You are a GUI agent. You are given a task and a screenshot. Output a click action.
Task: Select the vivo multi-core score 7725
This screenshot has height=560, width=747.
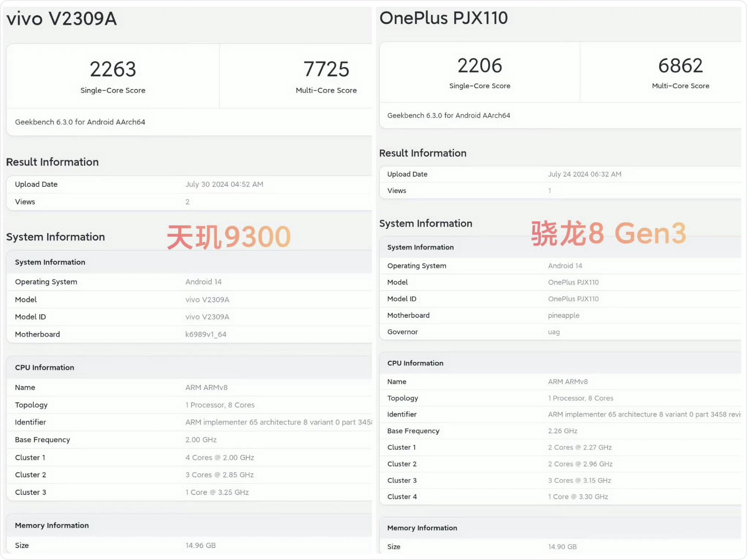click(x=326, y=69)
